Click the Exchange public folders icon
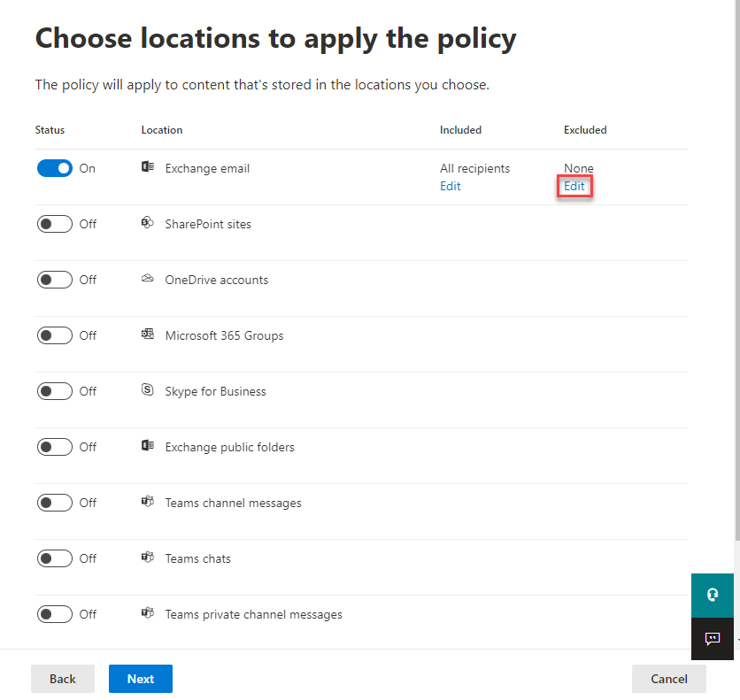The height and width of the screenshot is (700, 740). 148,445
